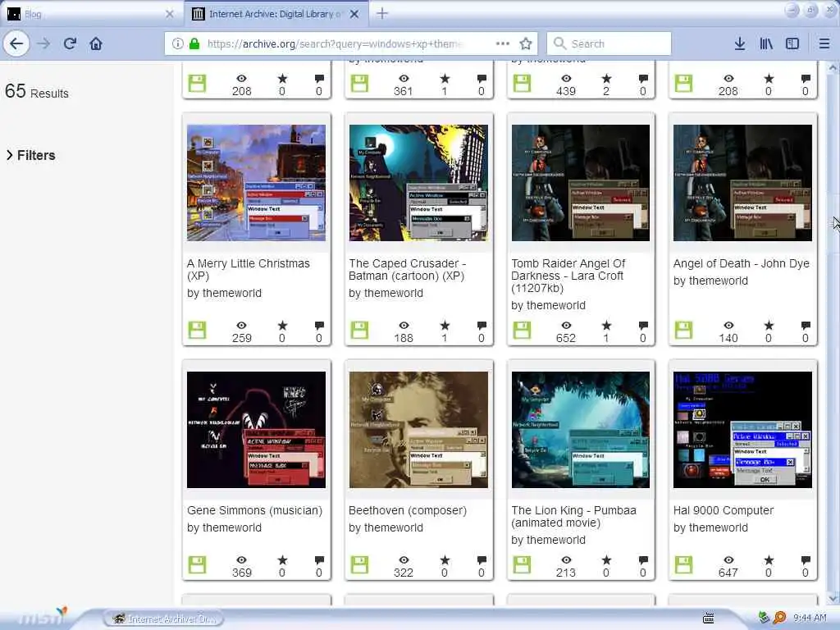Click the favorites star on Batman card
The image size is (840, 630).
445,325
